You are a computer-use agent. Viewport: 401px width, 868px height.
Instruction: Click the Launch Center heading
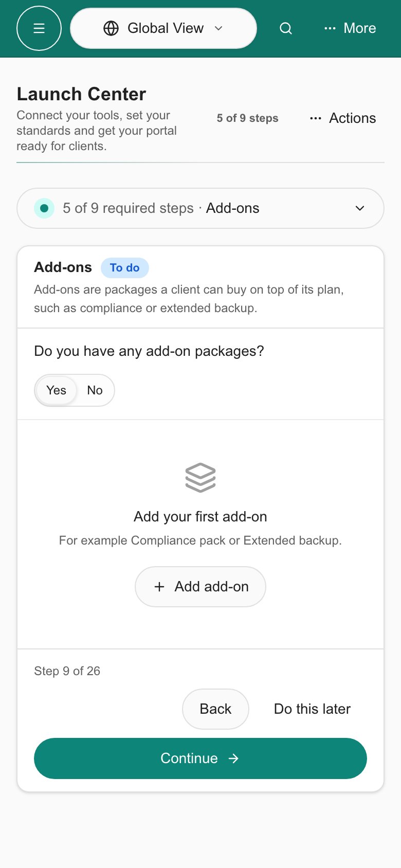(81, 94)
